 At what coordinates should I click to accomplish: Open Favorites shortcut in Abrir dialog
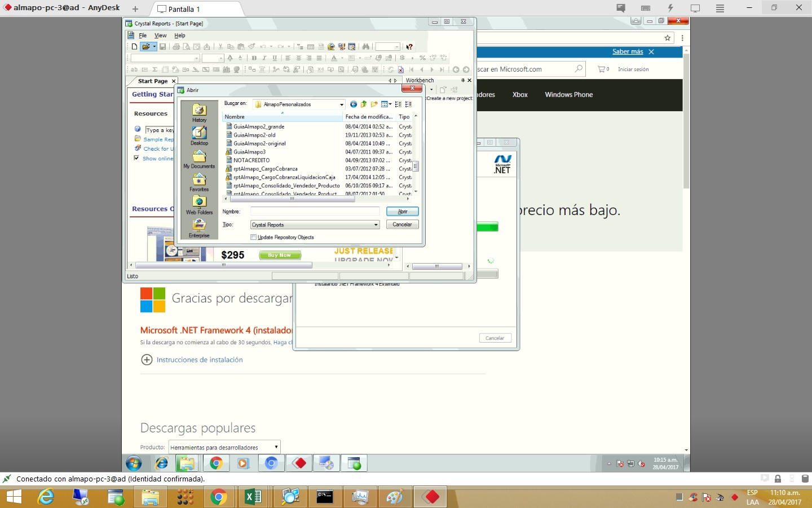(x=199, y=182)
